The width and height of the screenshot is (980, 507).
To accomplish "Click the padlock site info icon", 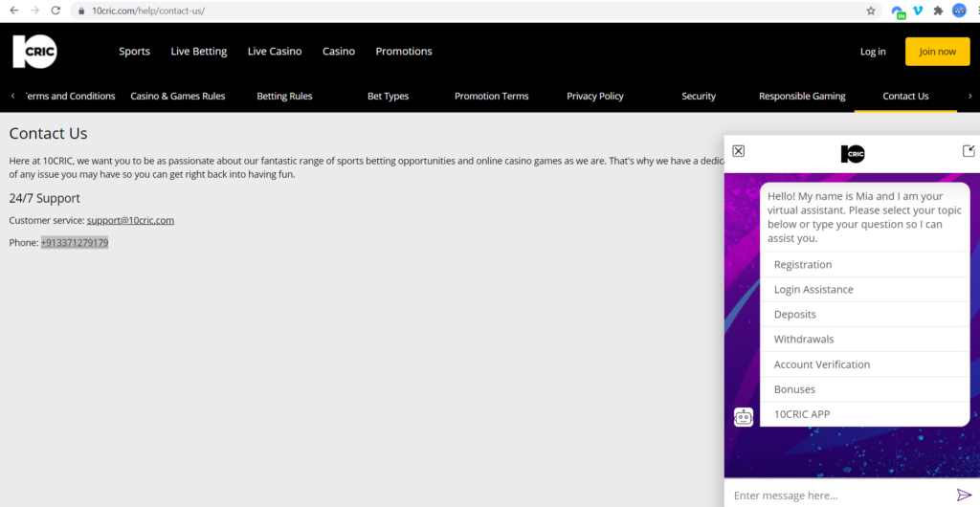I will pyautogui.click(x=81, y=11).
